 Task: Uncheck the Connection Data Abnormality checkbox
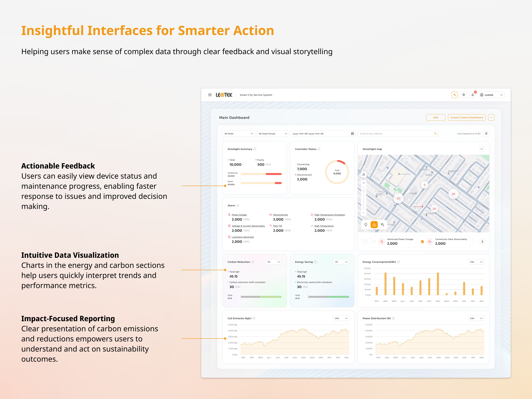(422, 242)
